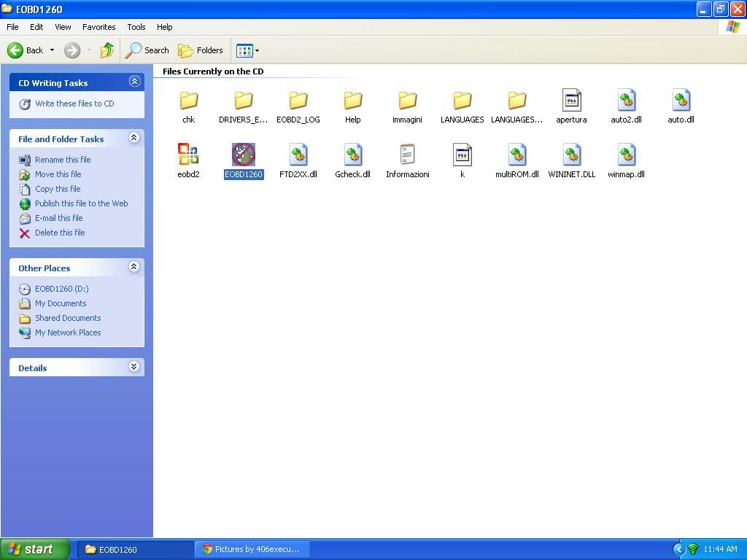Open the chk folder
The height and width of the screenshot is (560, 747).
click(189, 101)
